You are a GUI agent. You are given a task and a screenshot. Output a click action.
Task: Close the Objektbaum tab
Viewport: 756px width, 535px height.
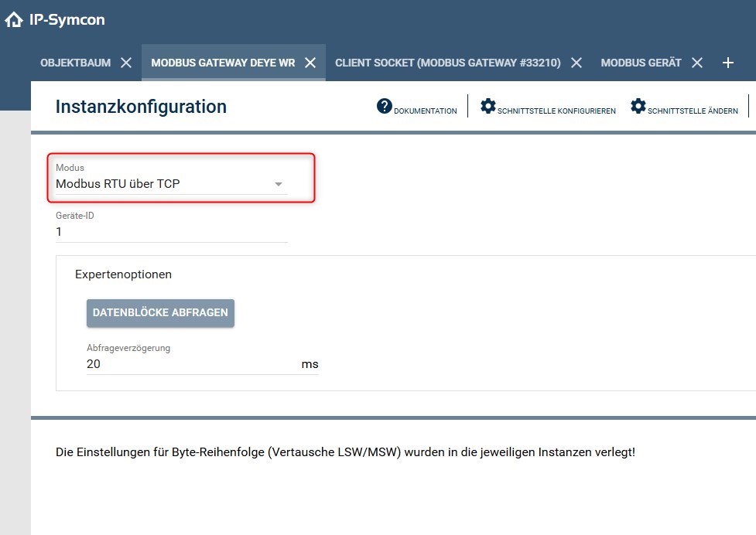tap(126, 63)
